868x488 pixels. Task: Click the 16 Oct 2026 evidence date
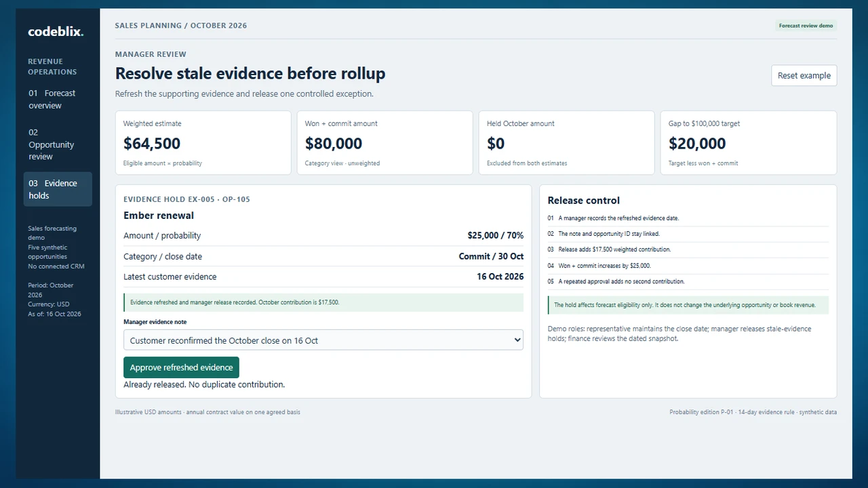point(500,277)
